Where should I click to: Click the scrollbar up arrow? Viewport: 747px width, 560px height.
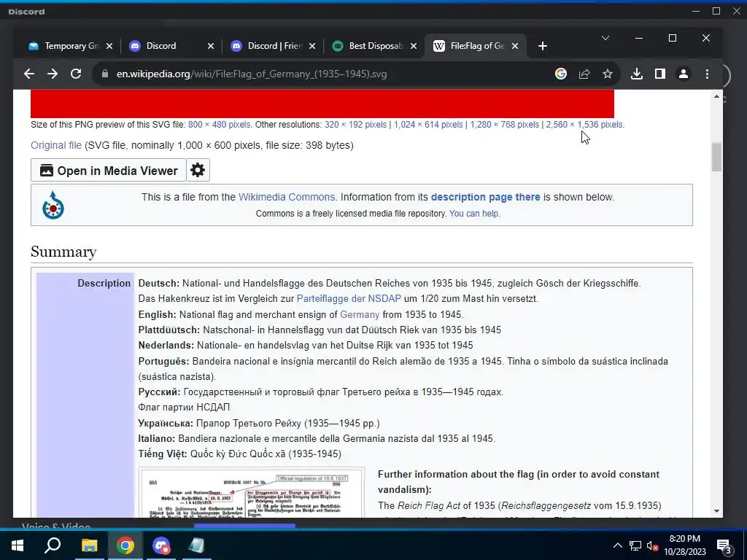coord(716,97)
